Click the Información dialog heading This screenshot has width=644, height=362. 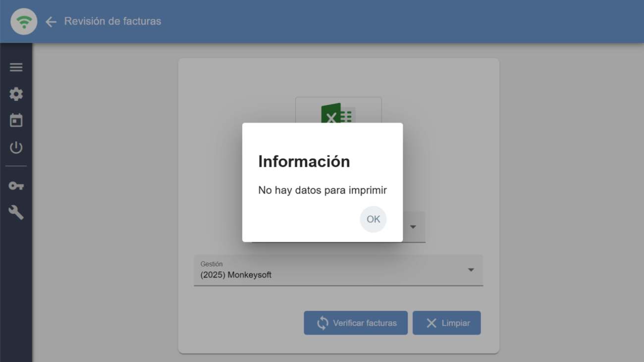click(x=304, y=161)
